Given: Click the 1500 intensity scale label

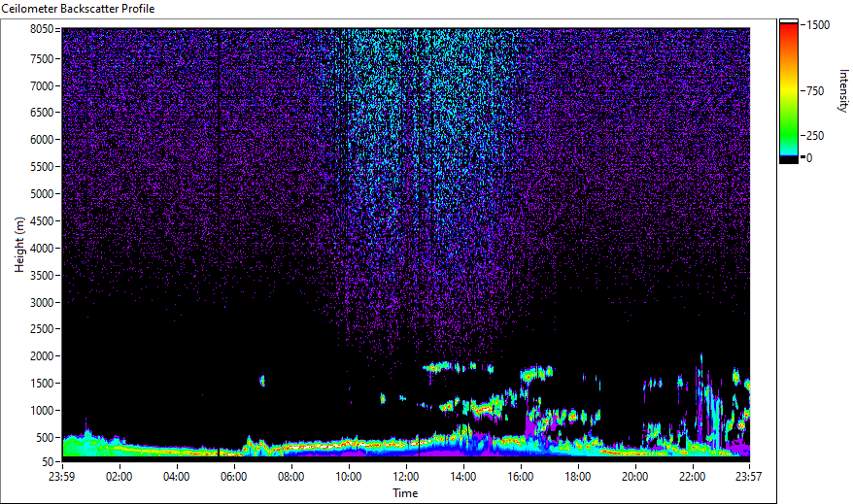Looking at the screenshot, I should (x=818, y=25).
